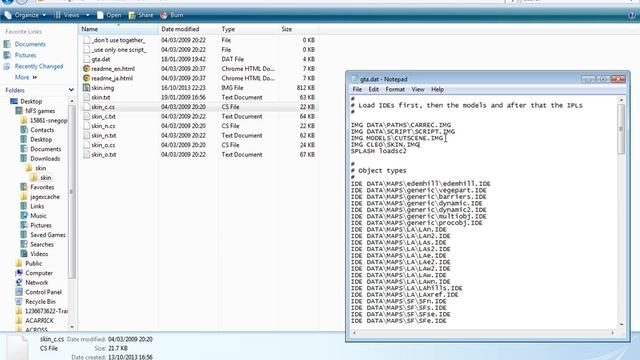Select the skin_n.cs file icon
The width and height of the screenshot is (640, 360).
coord(86,126)
